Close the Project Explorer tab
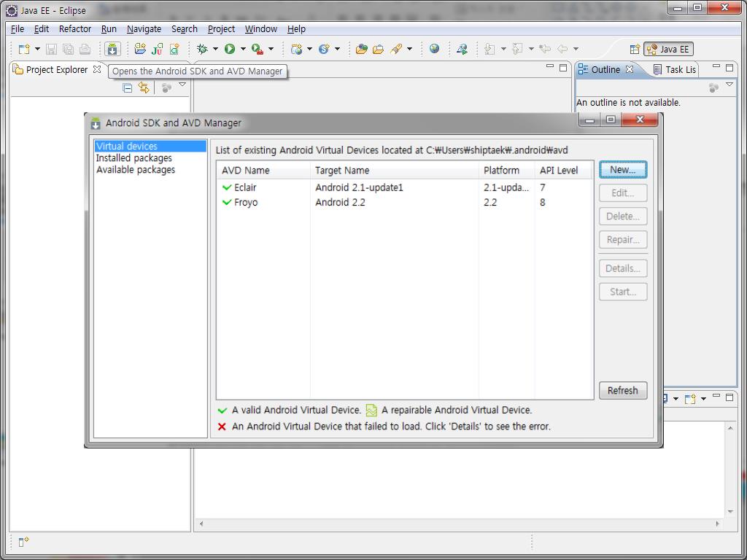 pos(97,69)
